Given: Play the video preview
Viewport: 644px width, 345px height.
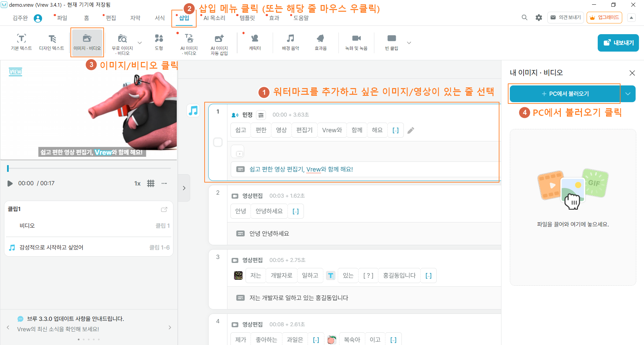Looking at the screenshot, I should (x=10, y=183).
